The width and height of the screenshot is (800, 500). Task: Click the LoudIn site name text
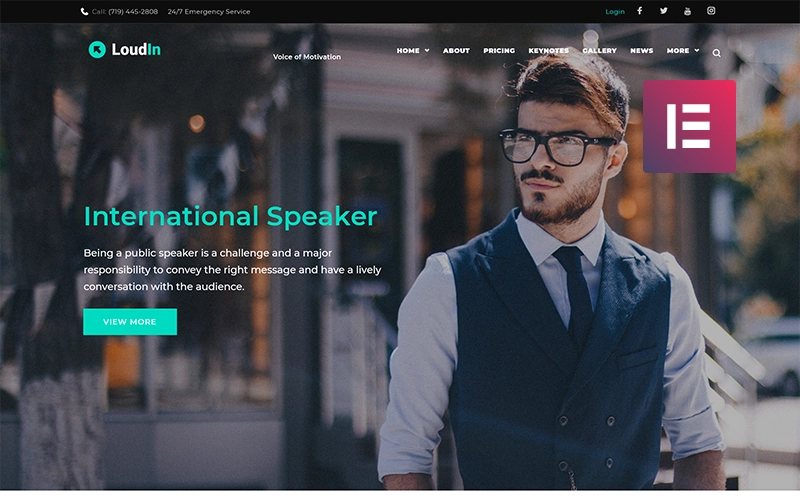point(136,49)
